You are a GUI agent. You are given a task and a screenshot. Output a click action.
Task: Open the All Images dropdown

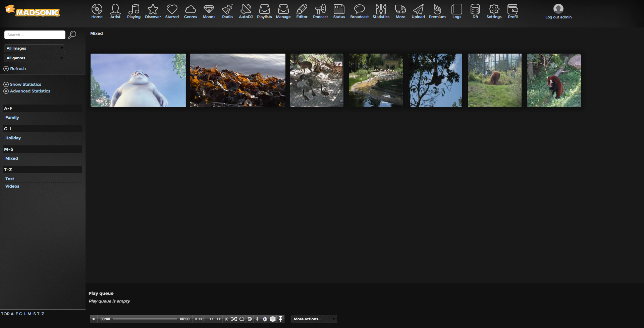coord(35,48)
